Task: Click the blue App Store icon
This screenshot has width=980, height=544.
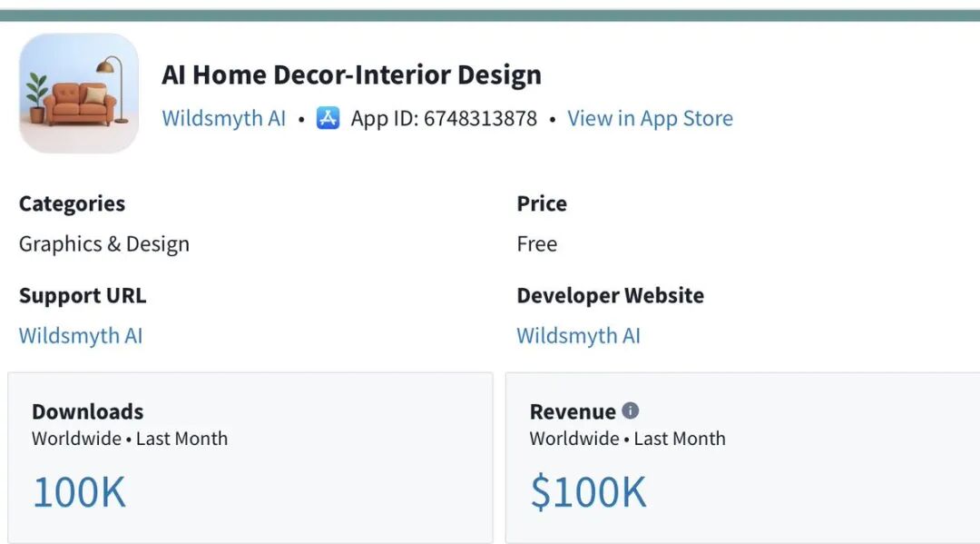Action: click(x=328, y=118)
